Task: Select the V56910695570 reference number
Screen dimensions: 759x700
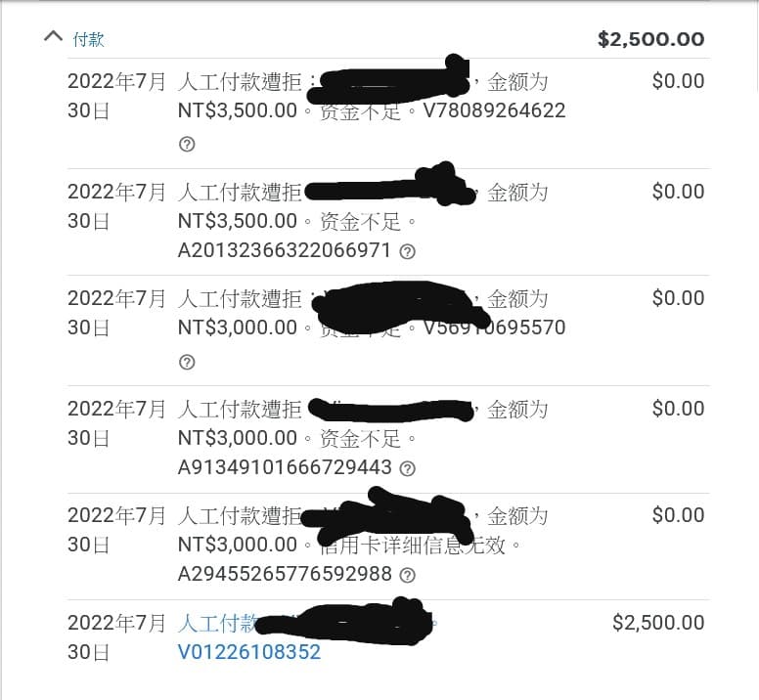Action: pyautogui.click(x=494, y=328)
